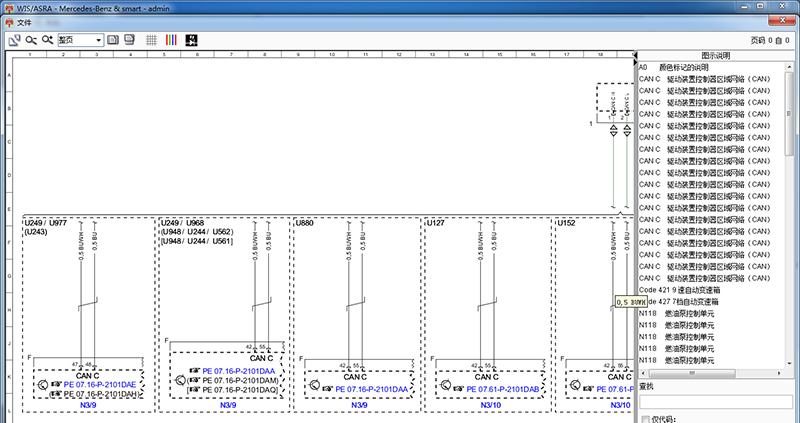Close the inner document window
Viewport: 800px width, 423px height.
click(x=783, y=21)
